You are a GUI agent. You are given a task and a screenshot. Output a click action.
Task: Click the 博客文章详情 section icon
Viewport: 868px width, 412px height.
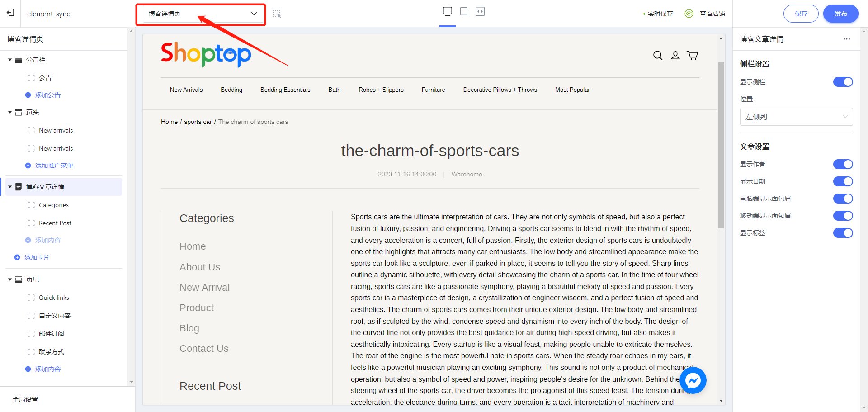point(19,187)
